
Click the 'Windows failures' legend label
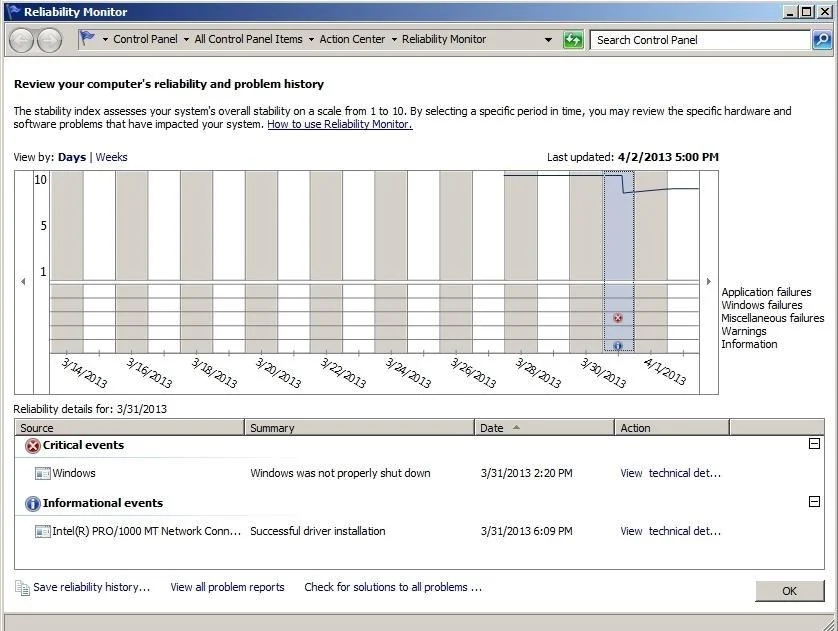(x=762, y=305)
